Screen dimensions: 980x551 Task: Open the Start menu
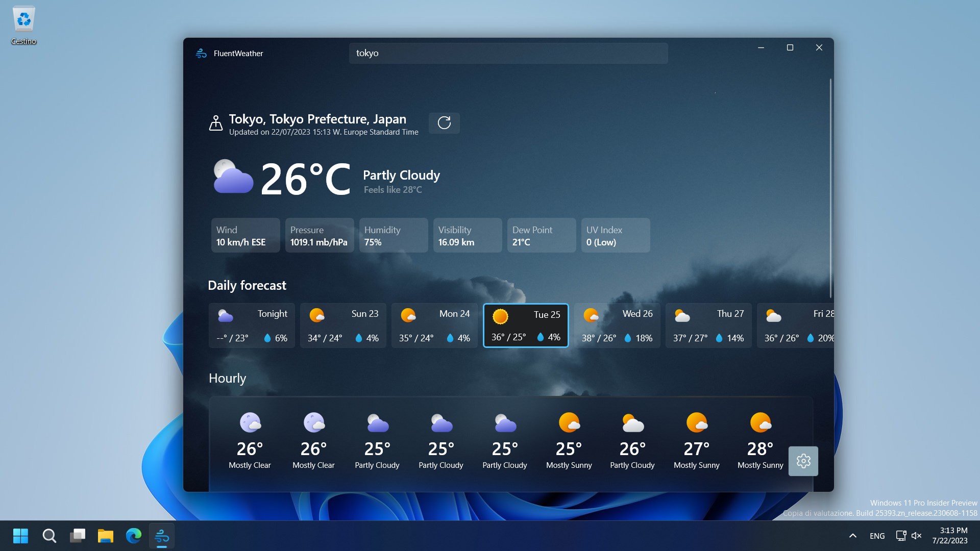(x=20, y=536)
